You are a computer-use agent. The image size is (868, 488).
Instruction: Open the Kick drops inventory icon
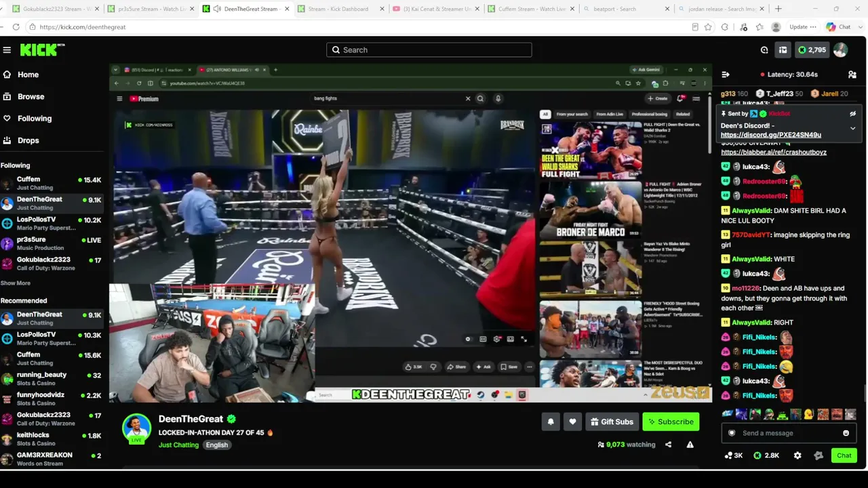click(783, 50)
